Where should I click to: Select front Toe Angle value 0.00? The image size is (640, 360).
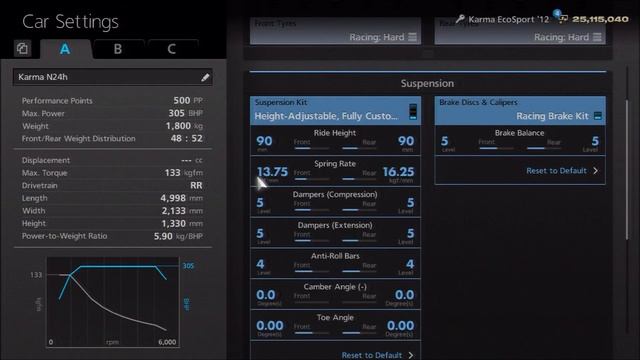[270, 325]
